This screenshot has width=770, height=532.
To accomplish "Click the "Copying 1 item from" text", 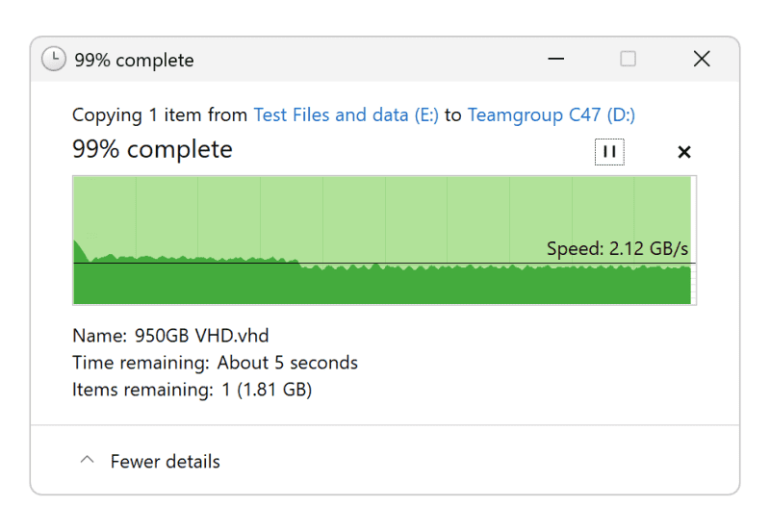I will click(x=160, y=115).
